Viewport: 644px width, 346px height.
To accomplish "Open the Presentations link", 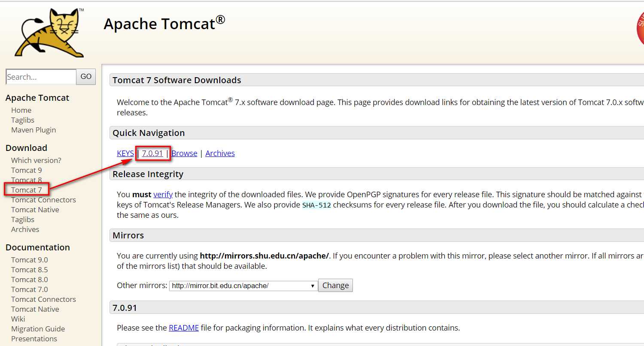I will [34, 339].
